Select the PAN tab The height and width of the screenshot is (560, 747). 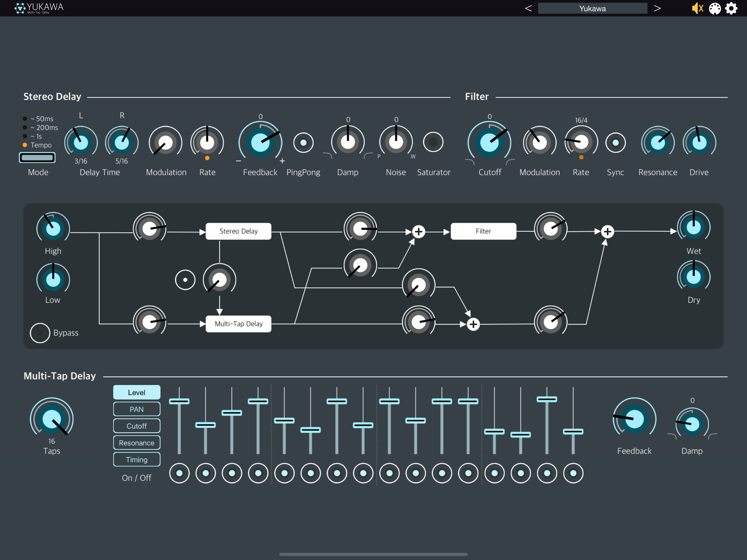coord(136,409)
